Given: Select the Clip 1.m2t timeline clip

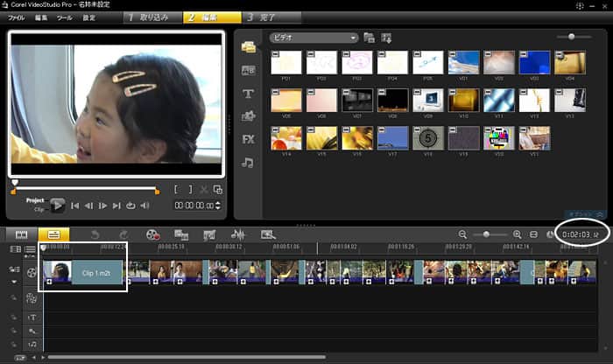Looking at the screenshot, I should (82, 272).
